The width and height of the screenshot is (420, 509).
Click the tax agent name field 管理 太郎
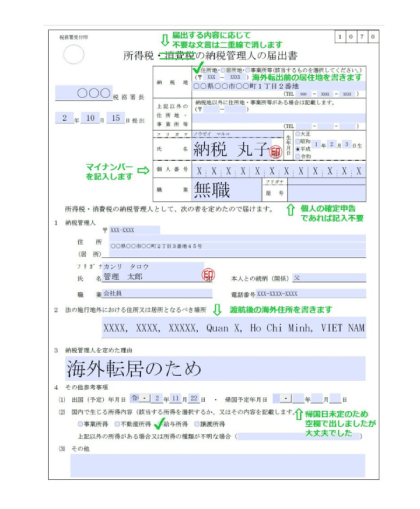click(x=153, y=277)
